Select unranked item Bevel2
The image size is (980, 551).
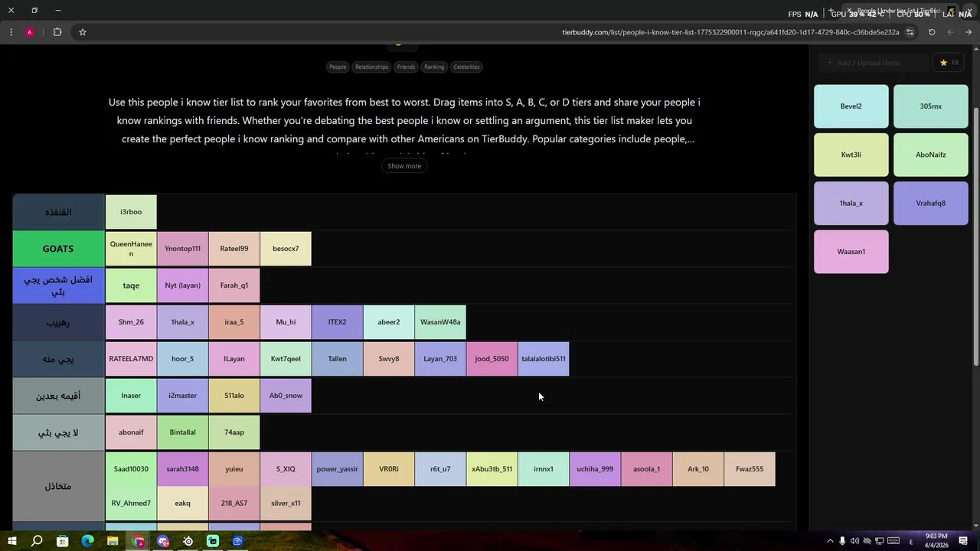pyautogui.click(x=851, y=106)
